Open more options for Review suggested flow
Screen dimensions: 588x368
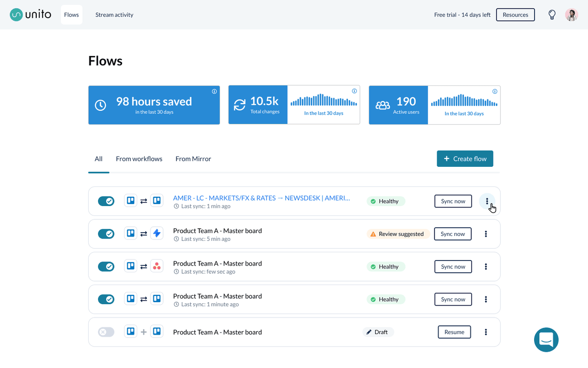point(486,234)
